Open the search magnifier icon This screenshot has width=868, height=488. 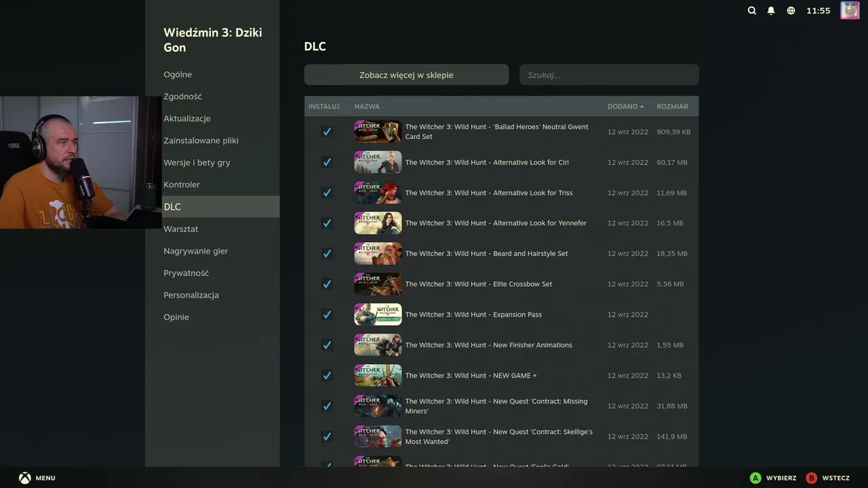click(751, 11)
